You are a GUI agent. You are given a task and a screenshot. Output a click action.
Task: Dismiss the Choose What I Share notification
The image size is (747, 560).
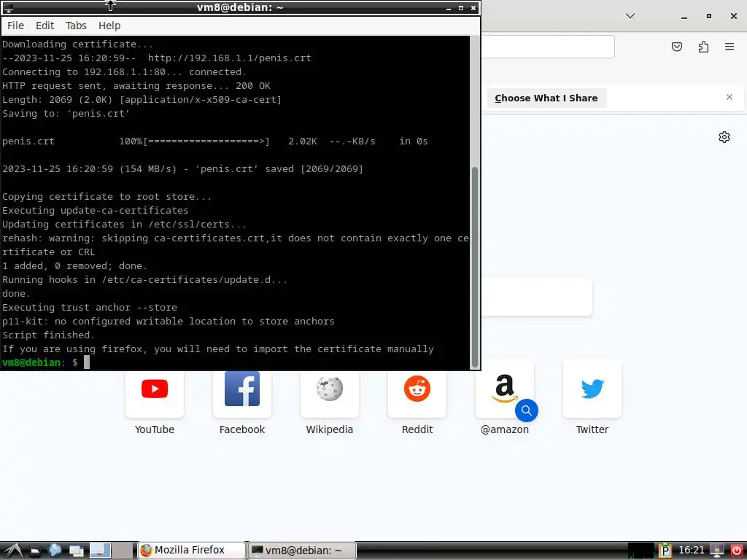729,97
